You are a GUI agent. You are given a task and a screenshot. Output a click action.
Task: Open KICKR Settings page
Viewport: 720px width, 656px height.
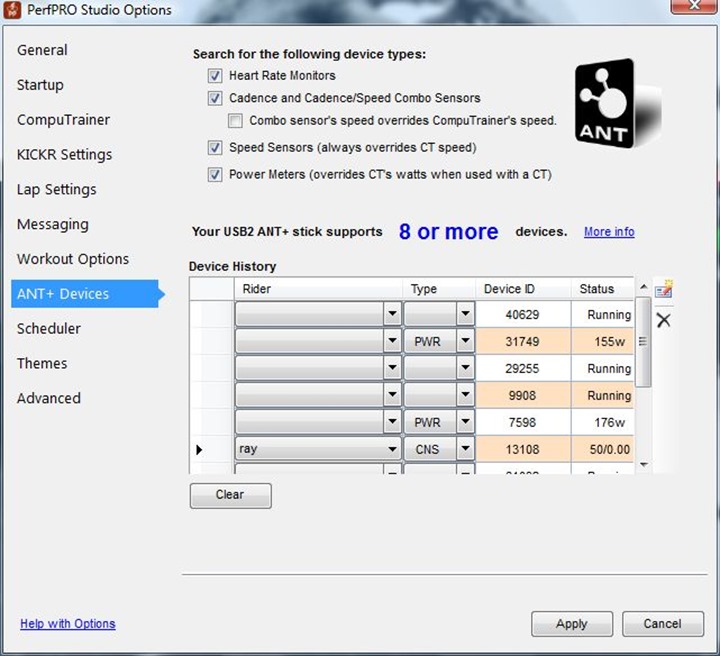[x=64, y=155]
